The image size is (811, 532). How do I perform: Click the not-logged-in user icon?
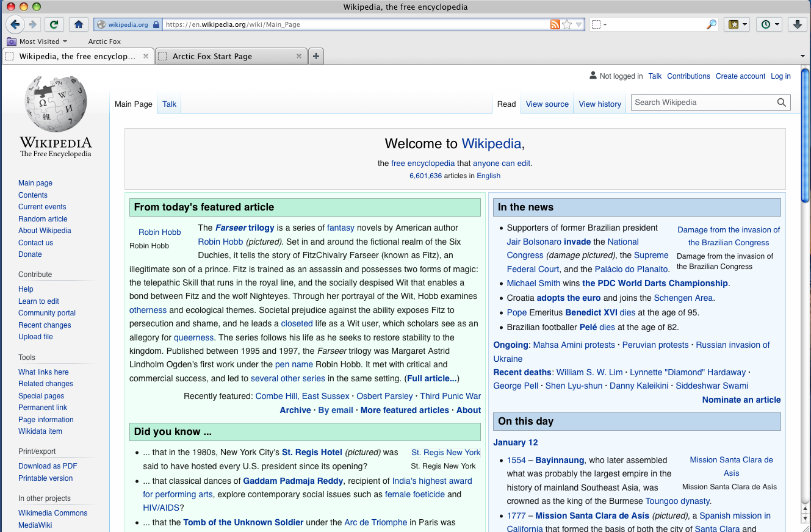593,76
